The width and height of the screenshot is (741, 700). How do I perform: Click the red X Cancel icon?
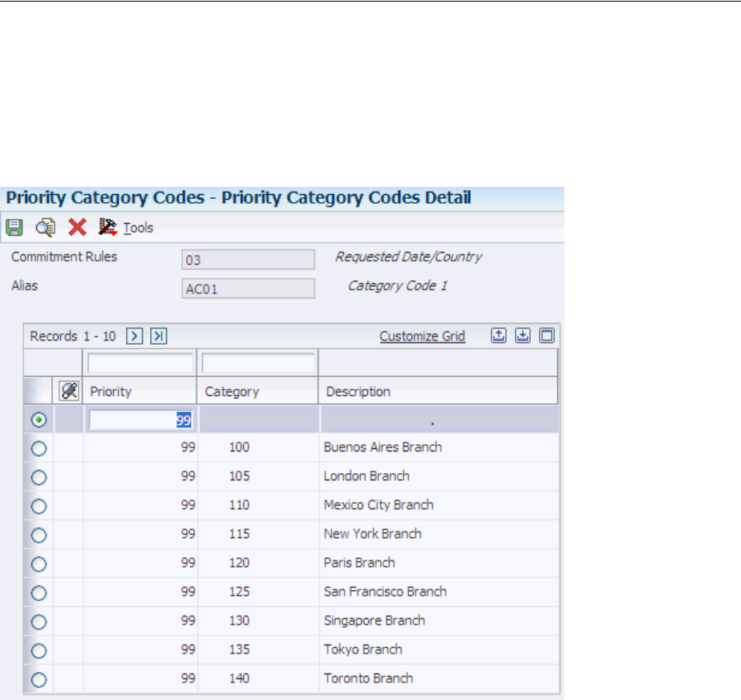[77, 227]
